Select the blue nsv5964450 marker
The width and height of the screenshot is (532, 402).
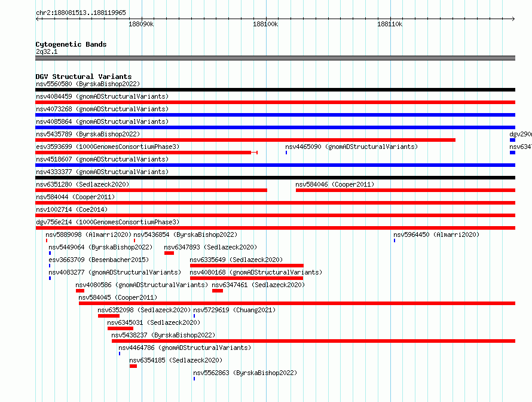pos(395,240)
